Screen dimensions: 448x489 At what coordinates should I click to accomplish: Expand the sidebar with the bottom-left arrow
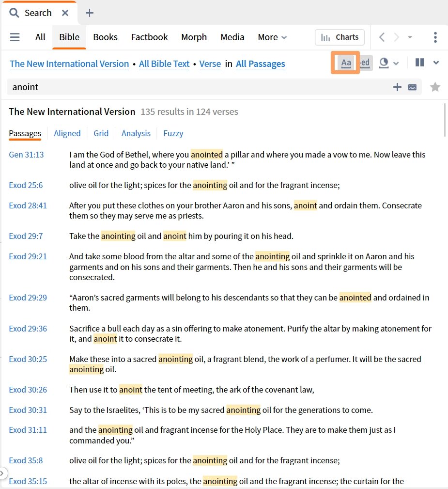(2, 473)
